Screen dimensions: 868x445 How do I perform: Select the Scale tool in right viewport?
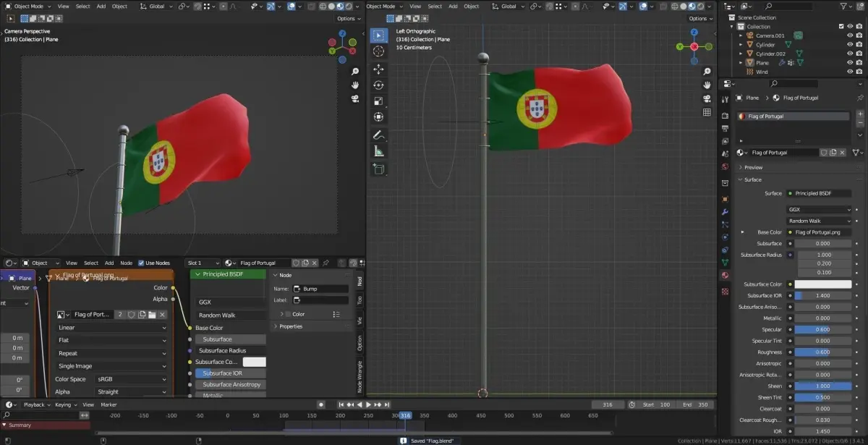tap(379, 101)
